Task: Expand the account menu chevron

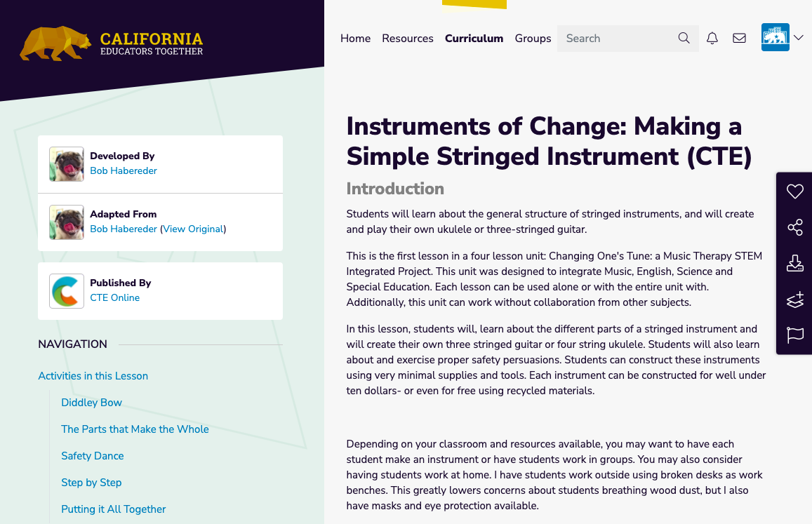Action: pyautogui.click(x=799, y=37)
